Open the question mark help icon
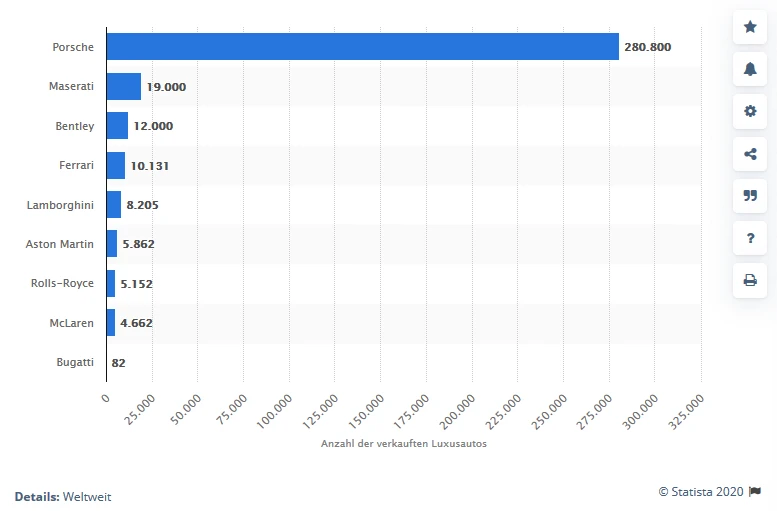This screenshot has width=777, height=511. click(750, 238)
